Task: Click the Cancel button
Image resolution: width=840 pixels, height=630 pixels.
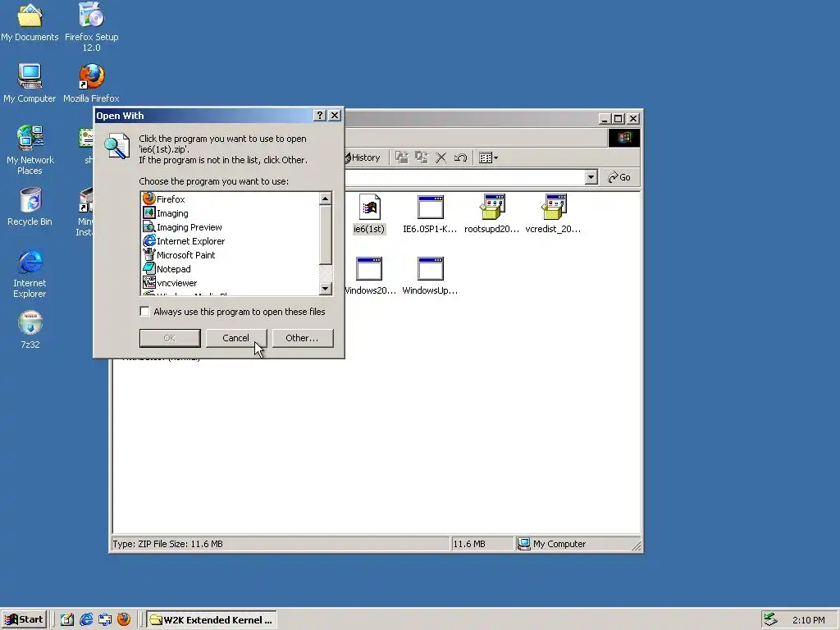Action: pyautogui.click(x=236, y=338)
